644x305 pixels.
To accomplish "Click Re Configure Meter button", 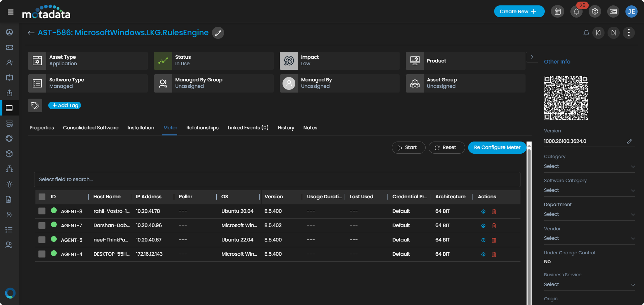I will coord(497,148).
